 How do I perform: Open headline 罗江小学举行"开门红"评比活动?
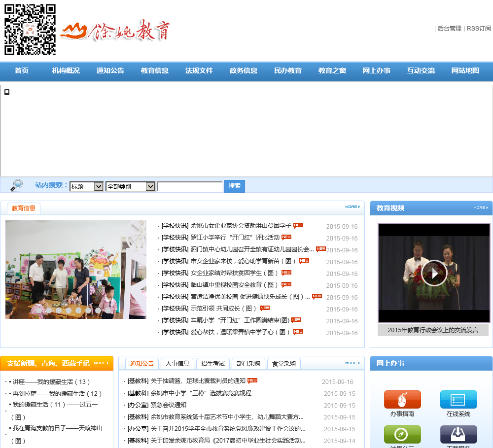pos(235,238)
